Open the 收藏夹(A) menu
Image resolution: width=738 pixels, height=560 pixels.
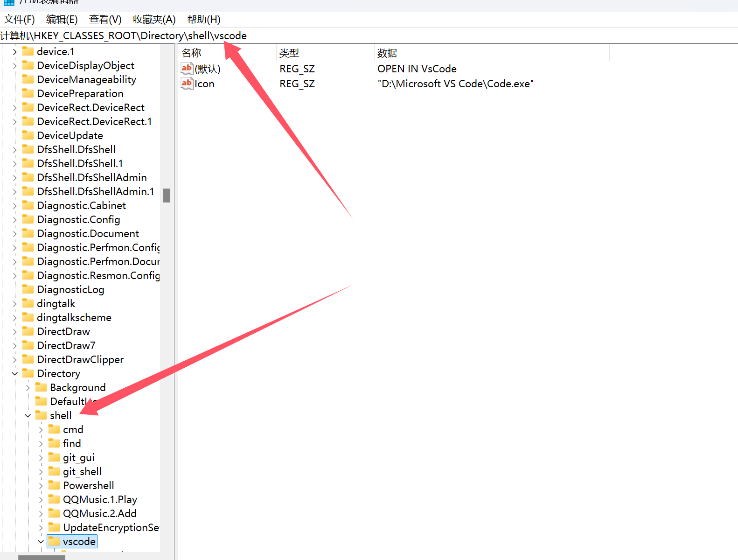[154, 20]
